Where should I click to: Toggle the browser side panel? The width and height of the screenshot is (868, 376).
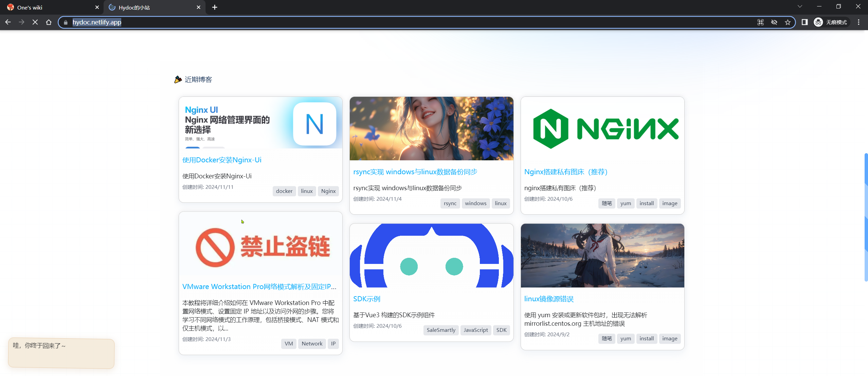click(x=804, y=22)
